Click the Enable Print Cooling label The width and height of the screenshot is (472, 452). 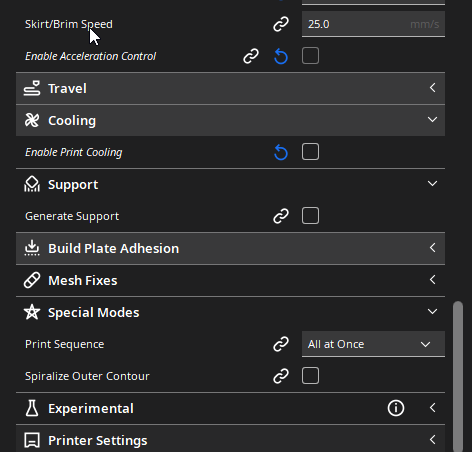tap(74, 152)
